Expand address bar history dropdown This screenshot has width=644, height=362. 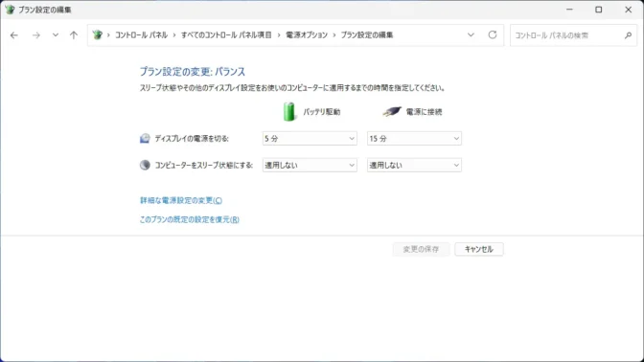click(471, 35)
